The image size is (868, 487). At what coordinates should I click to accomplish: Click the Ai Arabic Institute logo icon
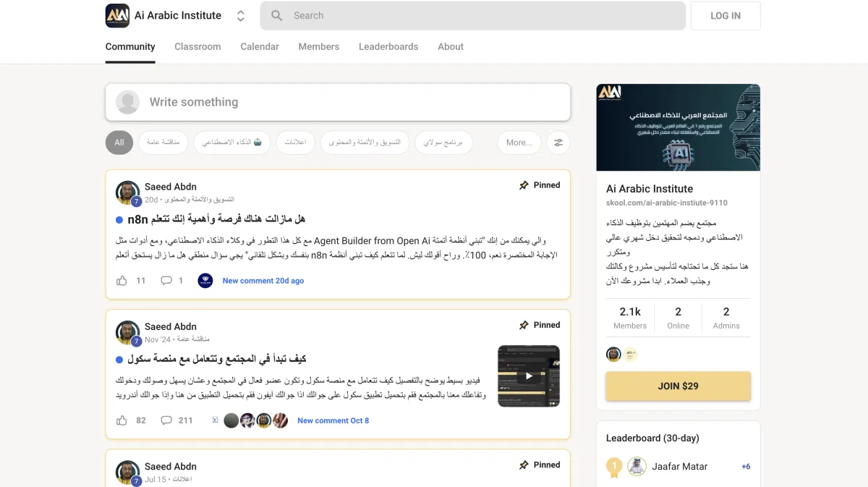(117, 15)
